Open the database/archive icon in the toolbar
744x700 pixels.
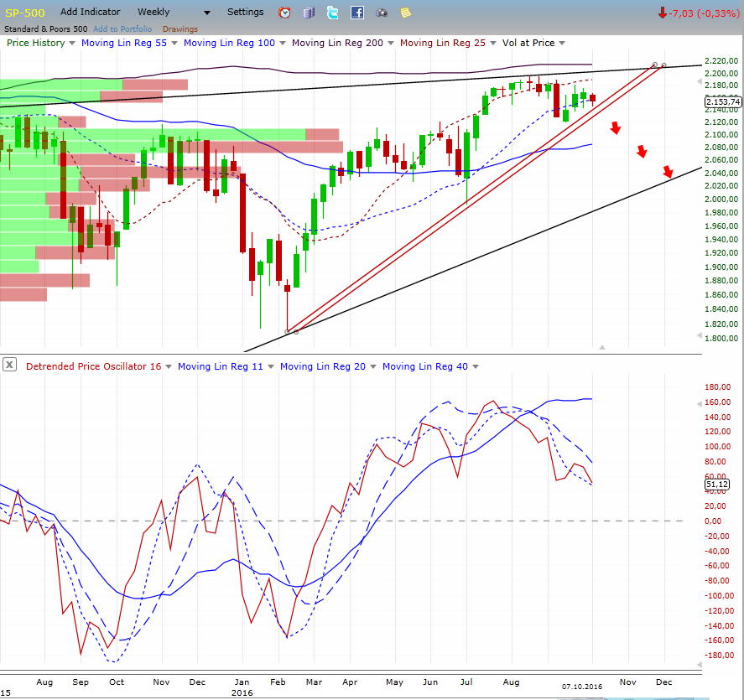pyautogui.click(x=309, y=12)
